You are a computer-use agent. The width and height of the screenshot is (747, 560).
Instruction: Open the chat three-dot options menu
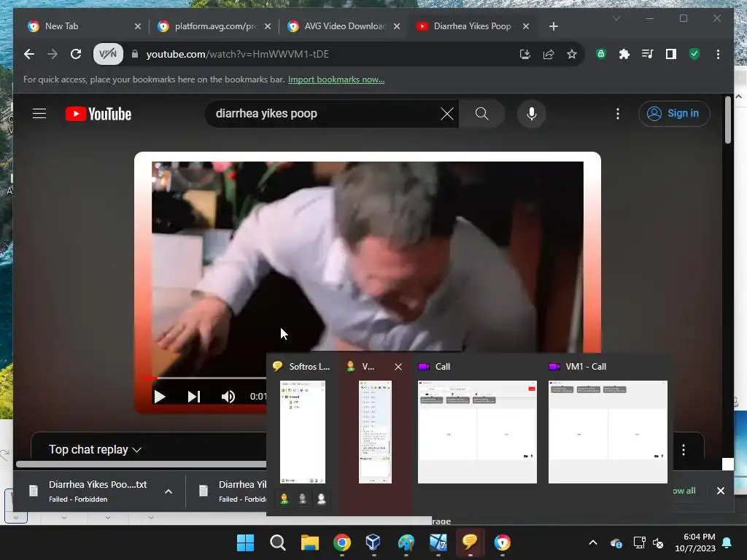pyautogui.click(x=684, y=450)
